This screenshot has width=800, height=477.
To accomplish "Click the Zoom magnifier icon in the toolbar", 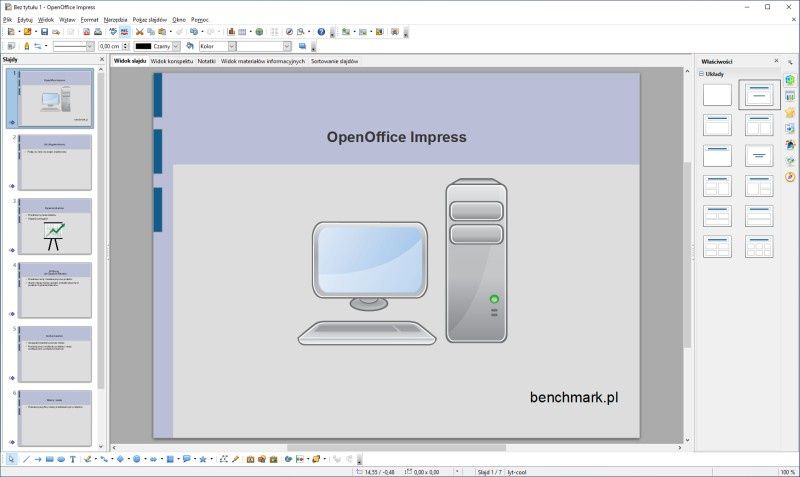I will tap(301, 32).
